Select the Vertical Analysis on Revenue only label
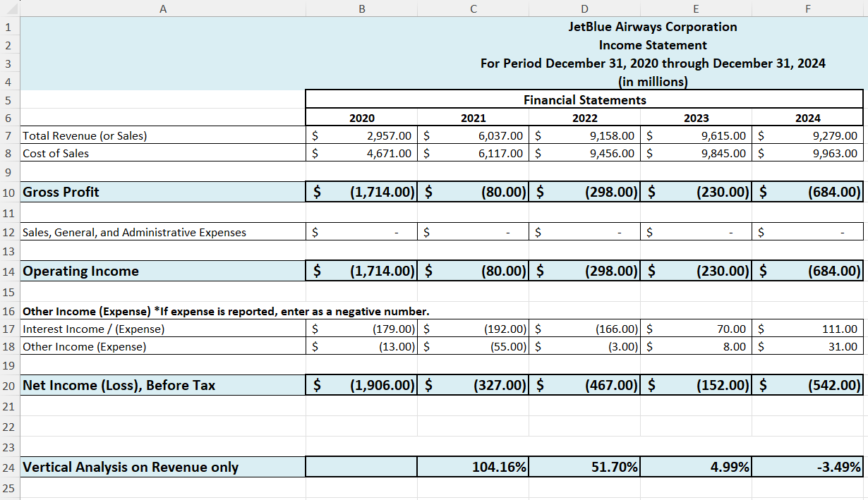Viewport: 868px width, 500px height. click(x=162, y=467)
